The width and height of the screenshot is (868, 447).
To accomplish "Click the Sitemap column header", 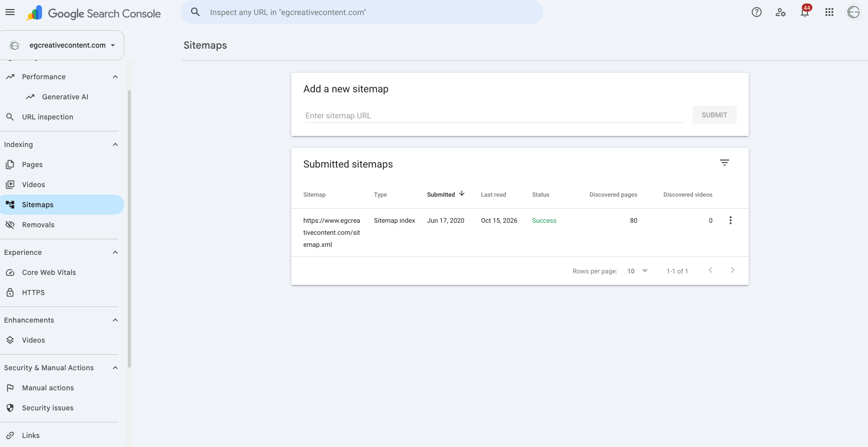I will (314, 195).
